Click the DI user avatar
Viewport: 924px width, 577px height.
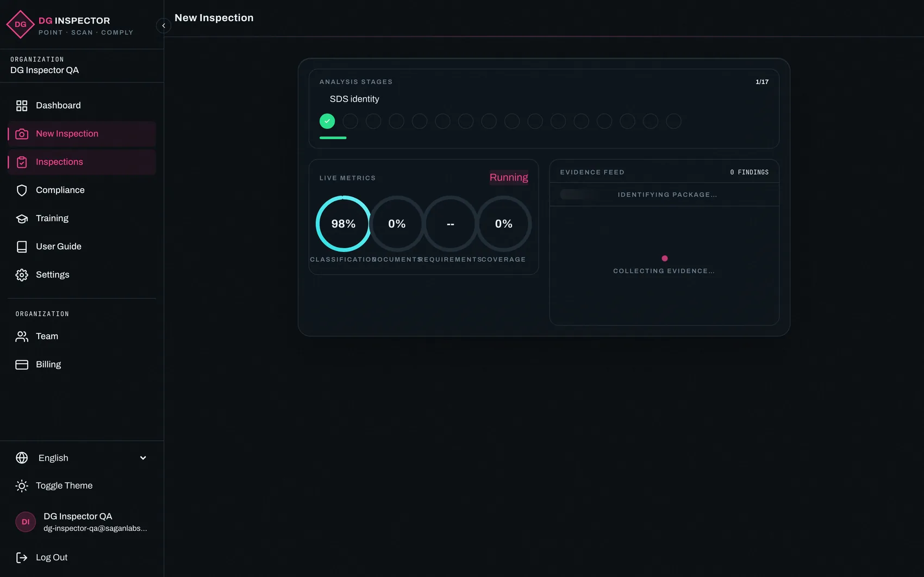(x=26, y=522)
